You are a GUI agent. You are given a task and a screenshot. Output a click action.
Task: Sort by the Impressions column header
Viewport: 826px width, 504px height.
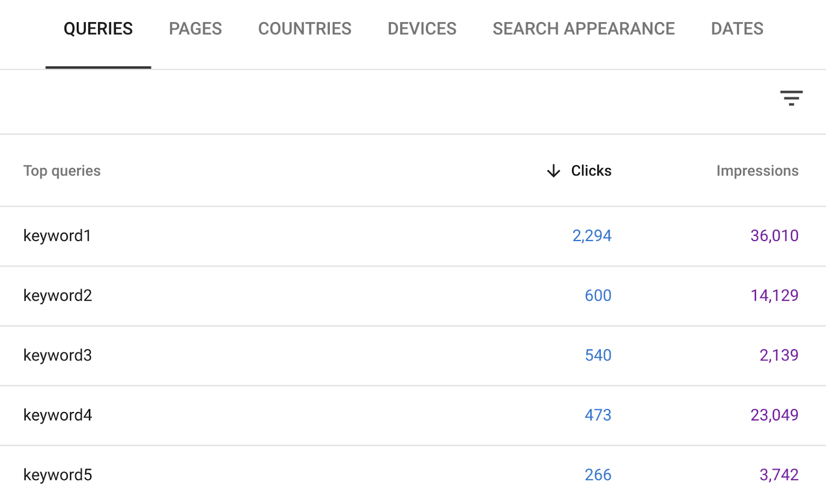pyautogui.click(x=757, y=171)
